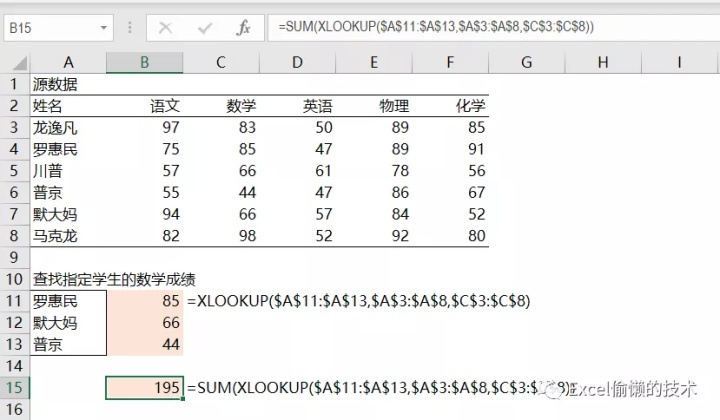Click the 物理 header cell
This screenshot has height=420, width=720.
click(x=374, y=106)
